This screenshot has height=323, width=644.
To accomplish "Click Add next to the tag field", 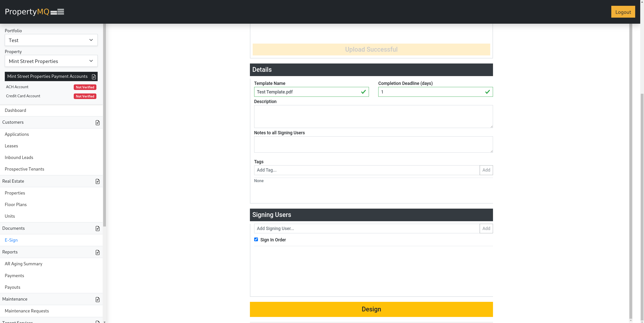I will (486, 170).
